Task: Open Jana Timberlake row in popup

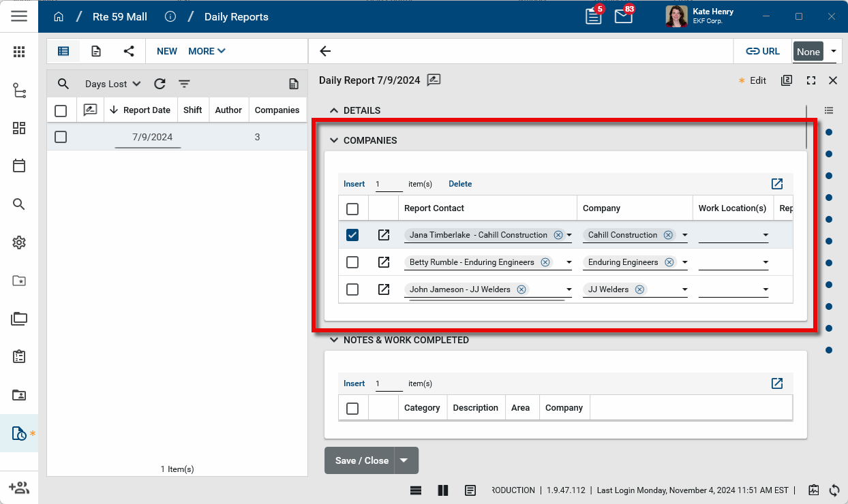Action: pyautogui.click(x=384, y=235)
